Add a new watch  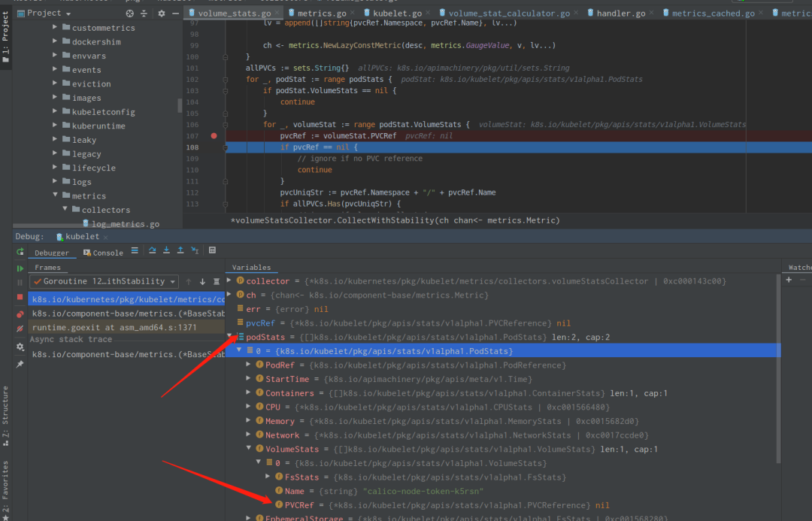[789, 280]
